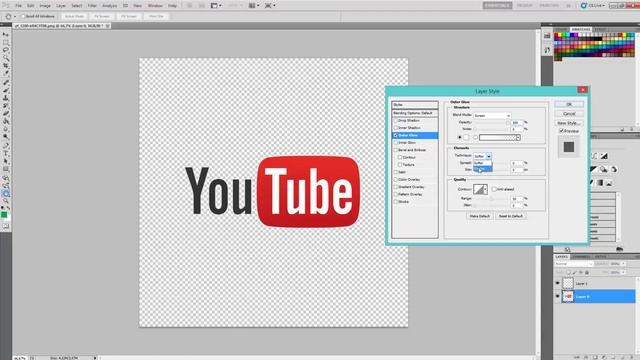Open the Layer menu
The image size is (640, 360).
coord(61,6)
